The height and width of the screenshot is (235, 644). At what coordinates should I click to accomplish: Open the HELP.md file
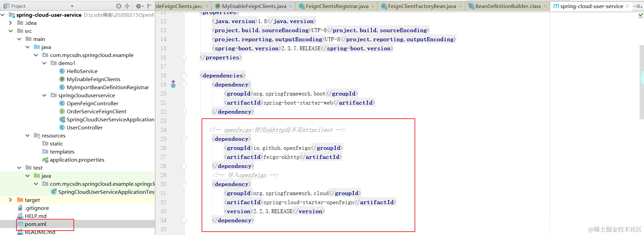coord(36,216)
